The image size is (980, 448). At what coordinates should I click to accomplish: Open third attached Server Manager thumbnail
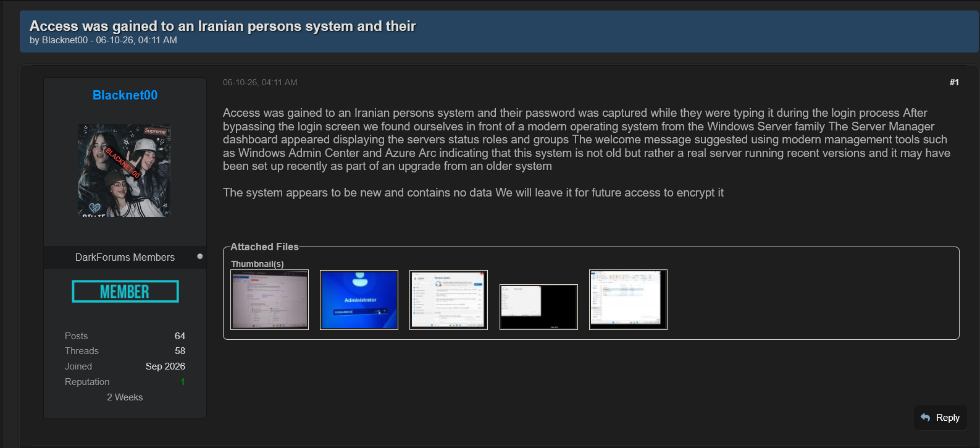pos(448,300)
